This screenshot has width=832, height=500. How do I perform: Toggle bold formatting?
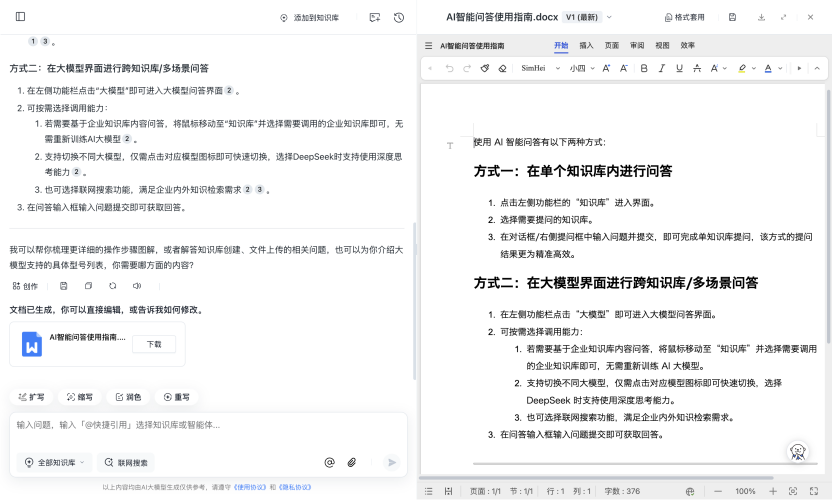[x=644, y=68]
